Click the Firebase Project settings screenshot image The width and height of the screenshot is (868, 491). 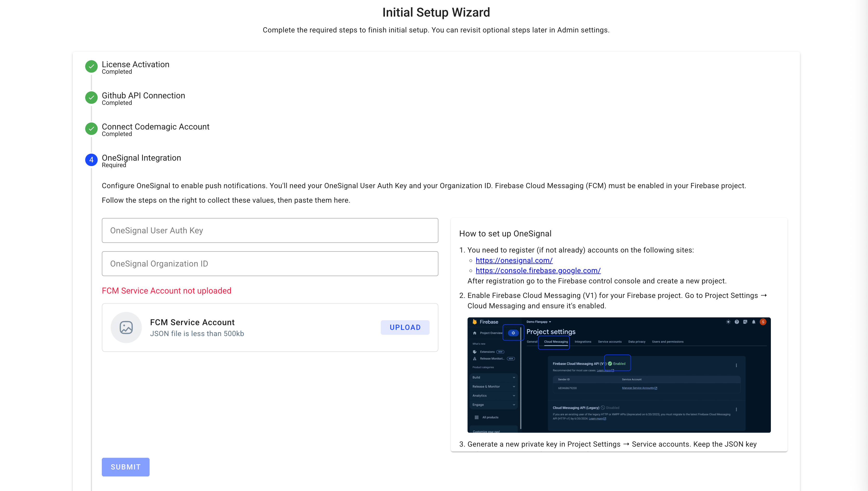pyautogui.click(x=619, y=375)
